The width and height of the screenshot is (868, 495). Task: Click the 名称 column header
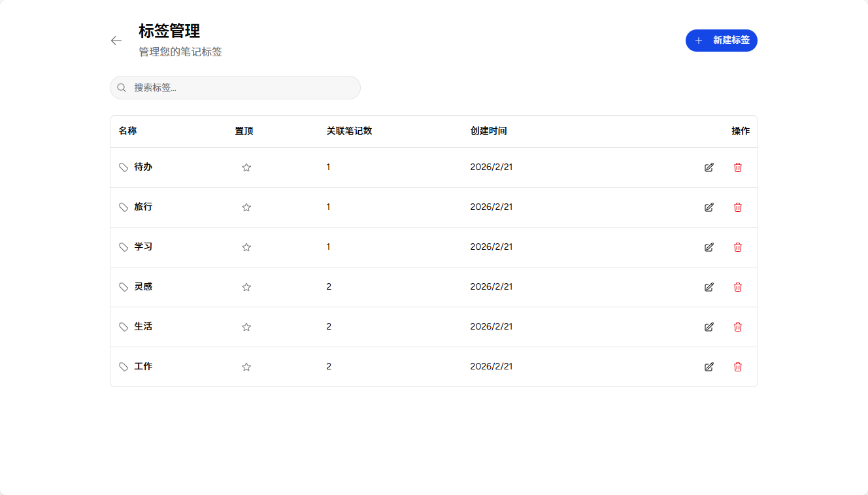tap(127, 131)
